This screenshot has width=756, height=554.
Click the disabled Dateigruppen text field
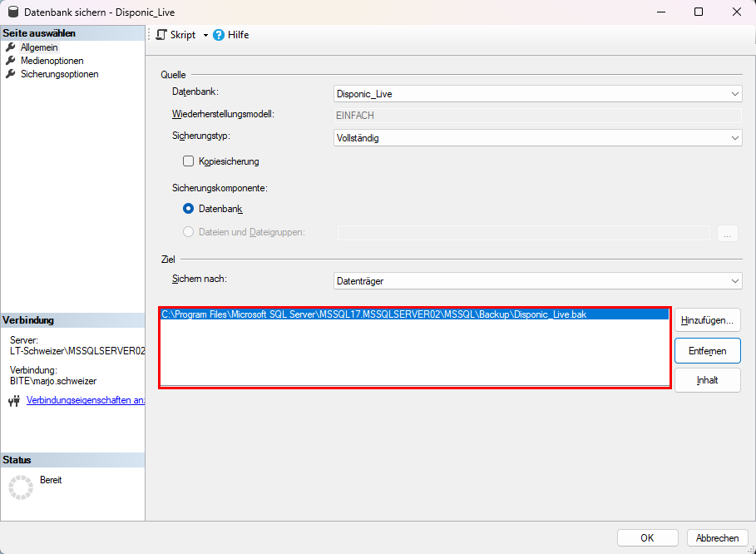click(x=524, y=234)
